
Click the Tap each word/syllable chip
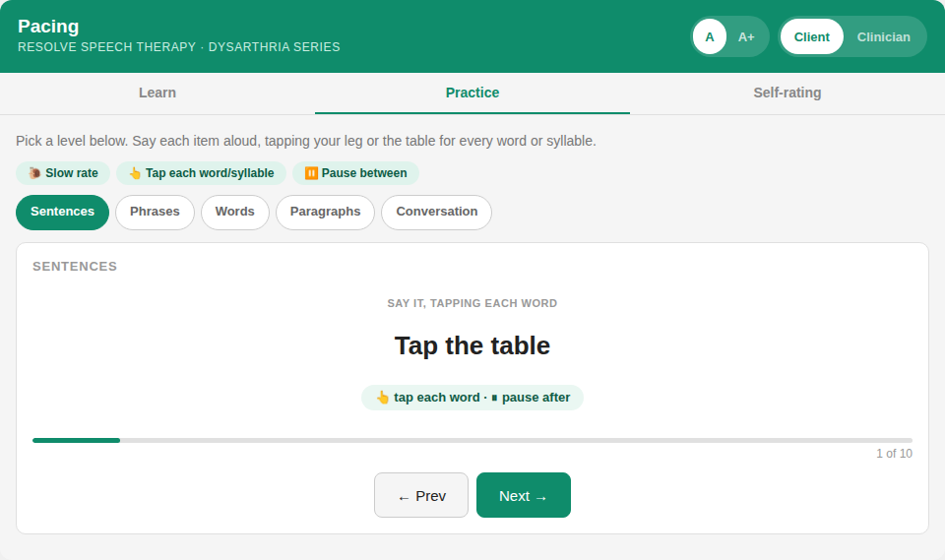pyautogui.click(x=201, y=173)
